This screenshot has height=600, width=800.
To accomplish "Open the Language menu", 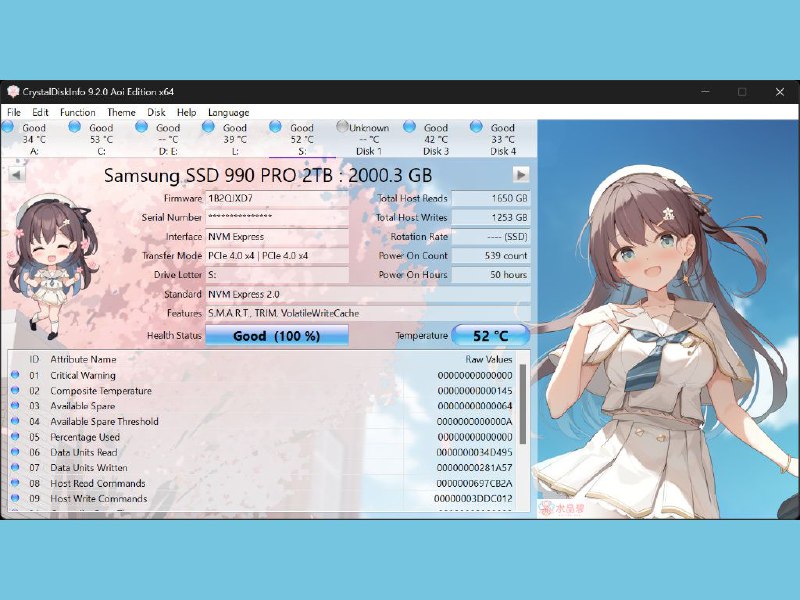I will [x=229, y=112].
